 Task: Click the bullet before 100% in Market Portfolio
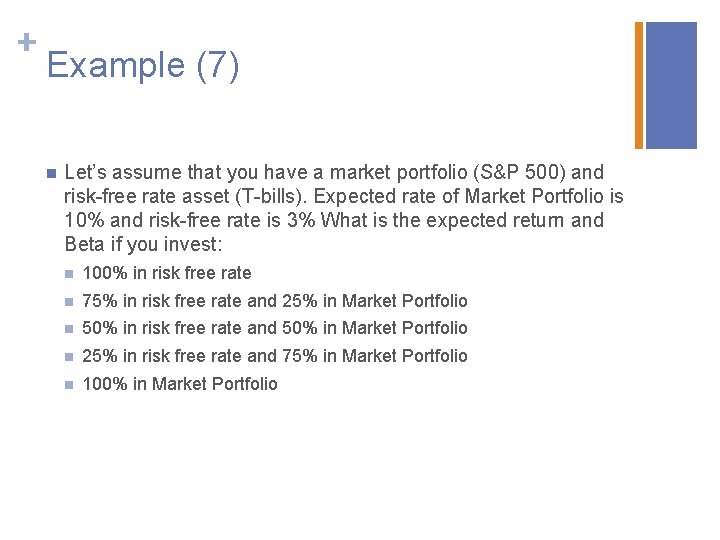pyautogui.click(x=69, y=385)
